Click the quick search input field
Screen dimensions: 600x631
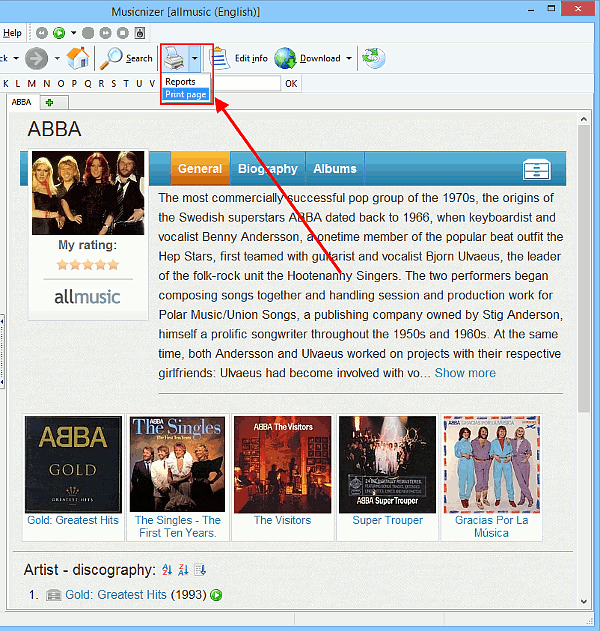246,83
